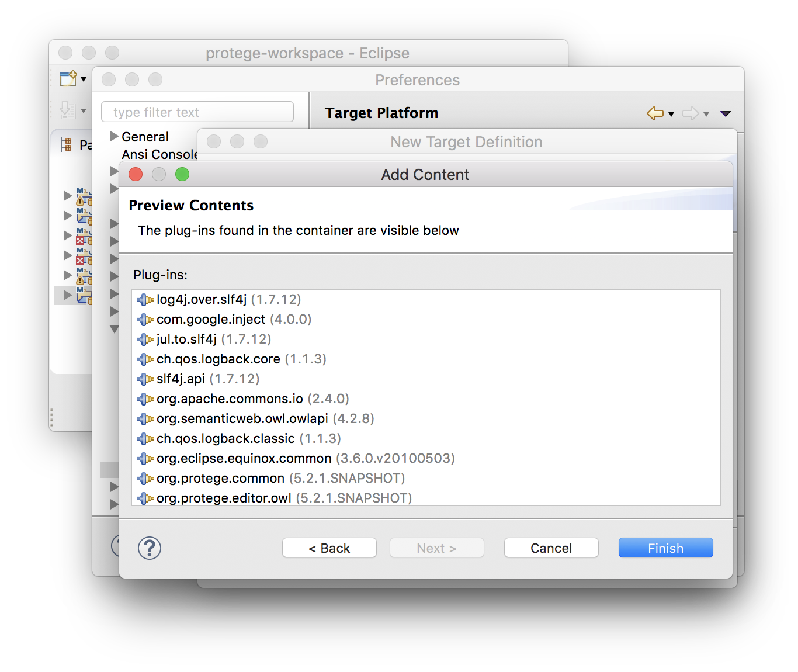
Task: Click plug-in icon beside ch.qos.logback.core
Action: pos(145,359)
